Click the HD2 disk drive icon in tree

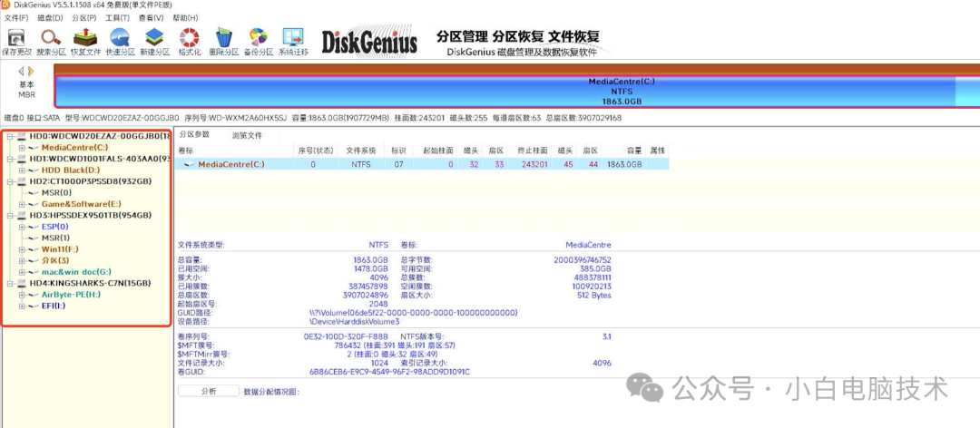pyautogui.click(x=23, y=181)
